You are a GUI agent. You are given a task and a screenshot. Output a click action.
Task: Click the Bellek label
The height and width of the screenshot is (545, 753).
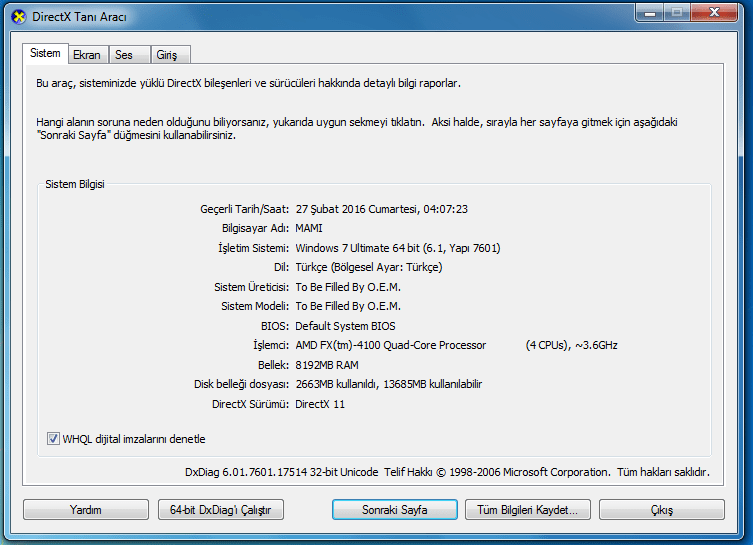coord(273,365)
